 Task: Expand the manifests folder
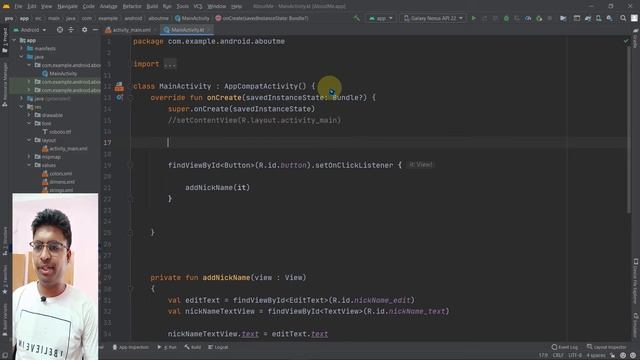click(x=22, y=49)
